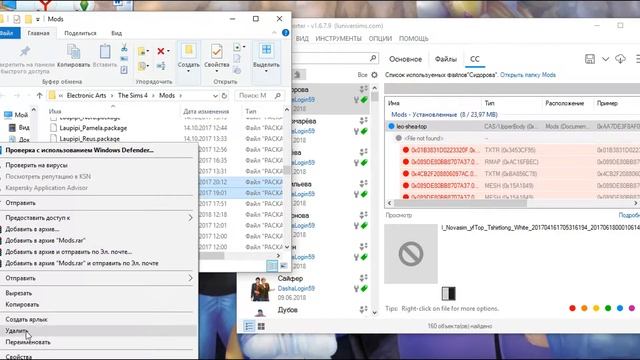Viewport: 640px width, 360px height.
Task: Expand lower Отправить submenu arrow
Action: pyautogui.click(x=190, y=278)
